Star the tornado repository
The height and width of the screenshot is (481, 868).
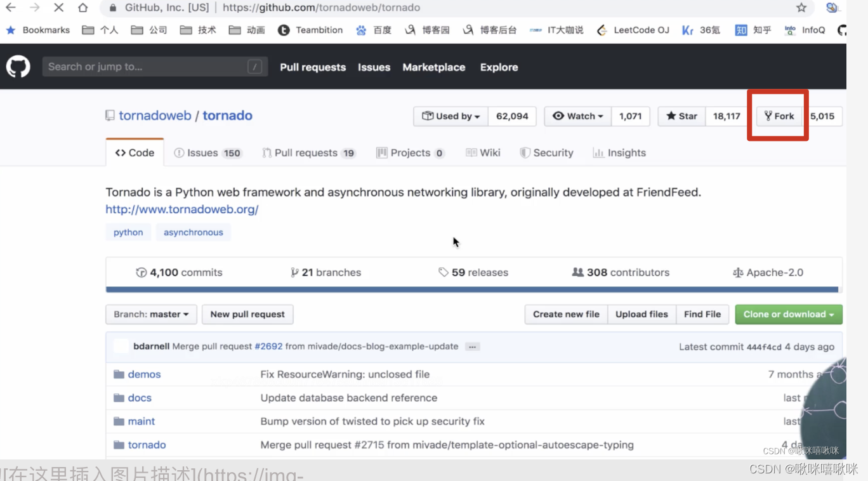click(681, 116)
